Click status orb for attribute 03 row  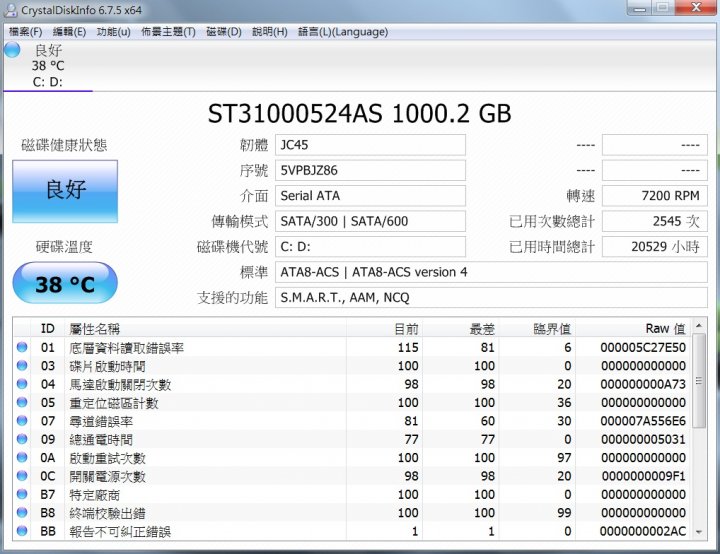22,365
